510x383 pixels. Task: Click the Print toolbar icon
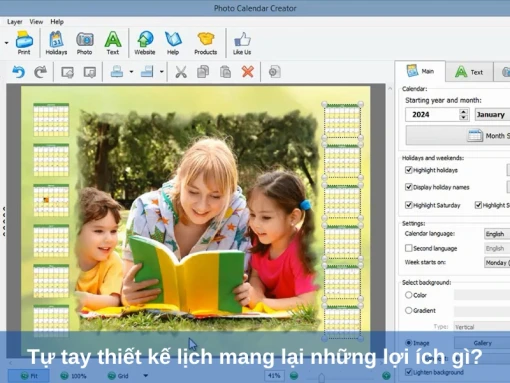click(24, 43)
